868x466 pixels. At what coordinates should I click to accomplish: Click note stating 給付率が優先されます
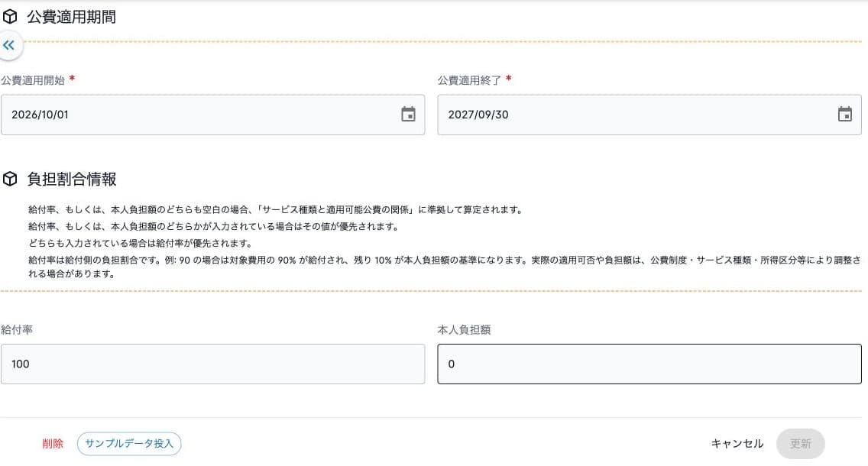140,243
